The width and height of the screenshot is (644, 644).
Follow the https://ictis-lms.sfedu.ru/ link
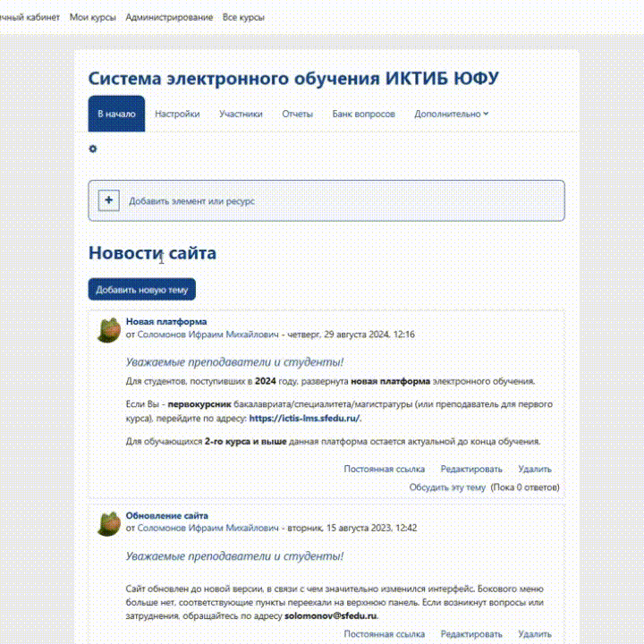pos(304,418)
